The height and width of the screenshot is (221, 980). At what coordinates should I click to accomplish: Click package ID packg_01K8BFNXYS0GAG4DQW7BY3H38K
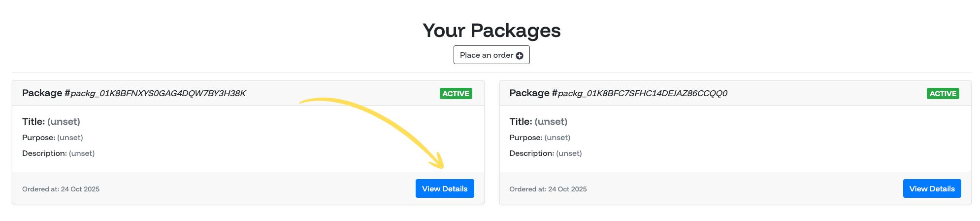158,93
